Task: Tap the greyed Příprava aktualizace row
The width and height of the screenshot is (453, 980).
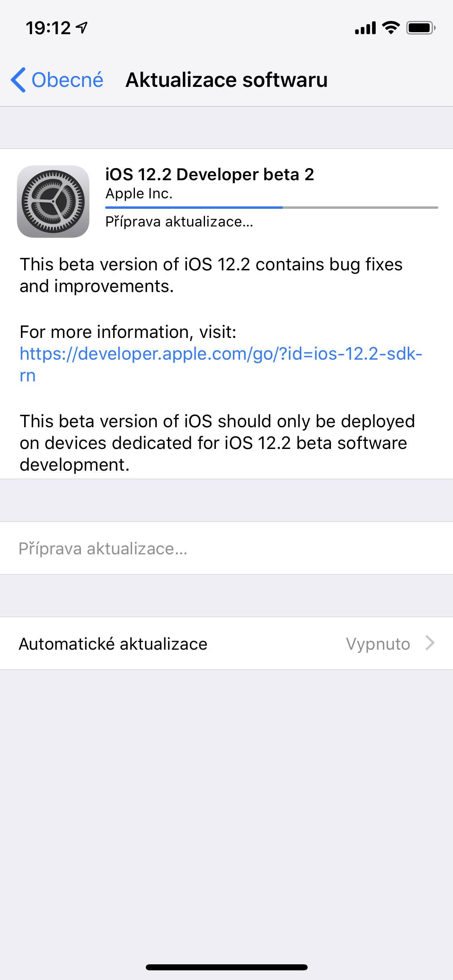Action: [x=226, y=548]
